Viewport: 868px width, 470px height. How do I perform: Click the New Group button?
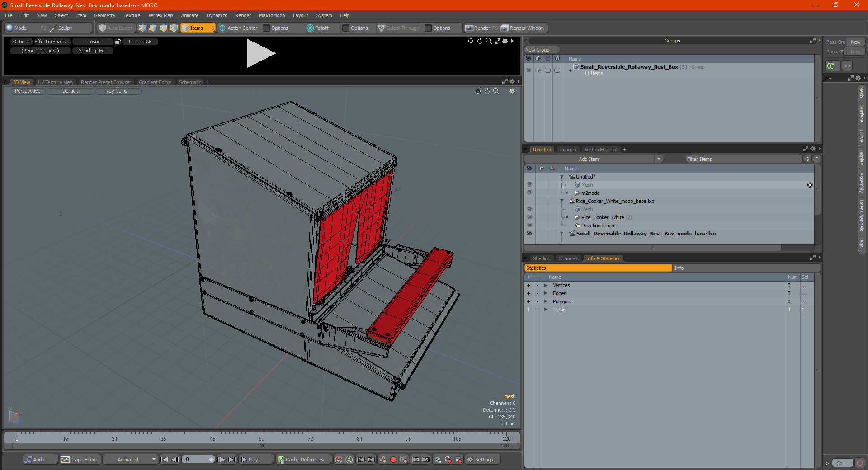(542, 50)
